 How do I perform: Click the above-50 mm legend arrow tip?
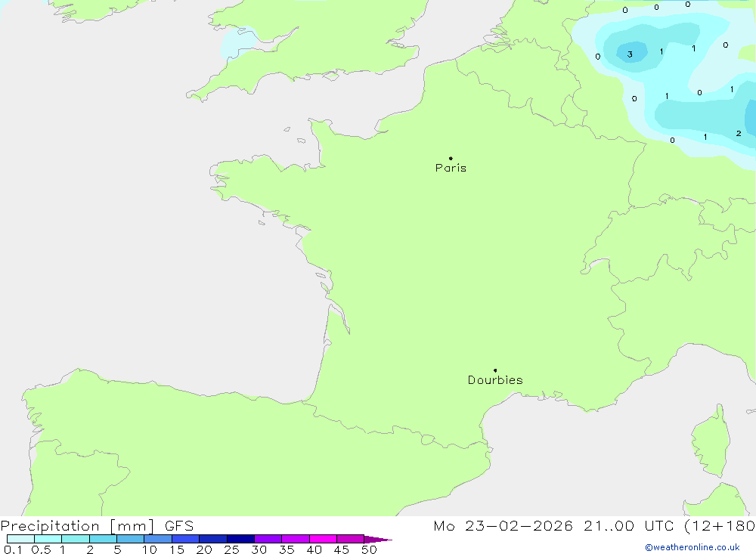[x=379, y=539]
